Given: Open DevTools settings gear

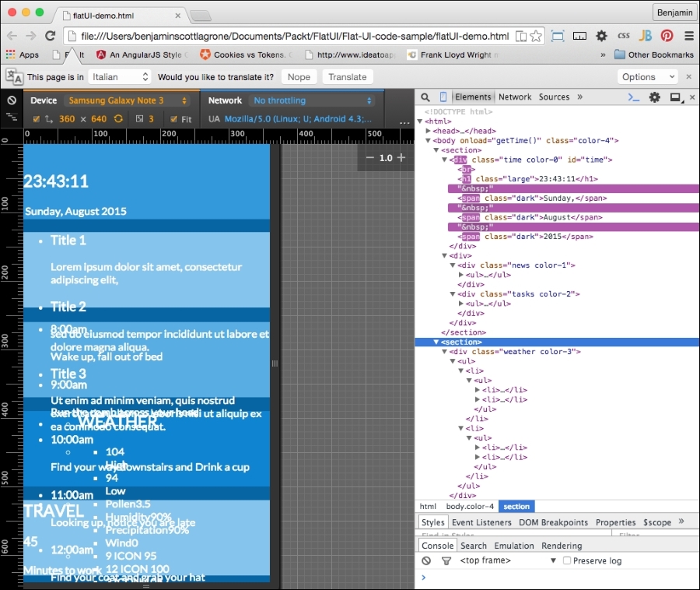Looking at the screenshot, I should pos(654,97).
